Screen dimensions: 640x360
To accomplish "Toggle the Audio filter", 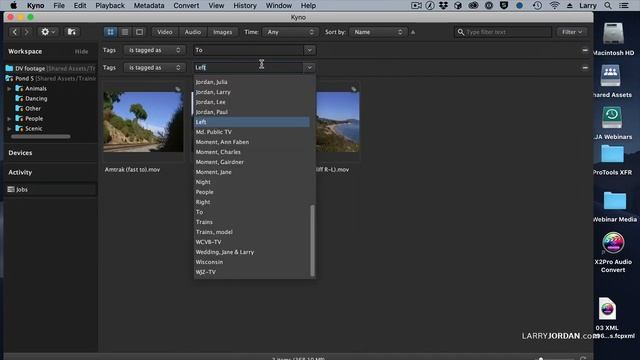I will click(193, 32).
